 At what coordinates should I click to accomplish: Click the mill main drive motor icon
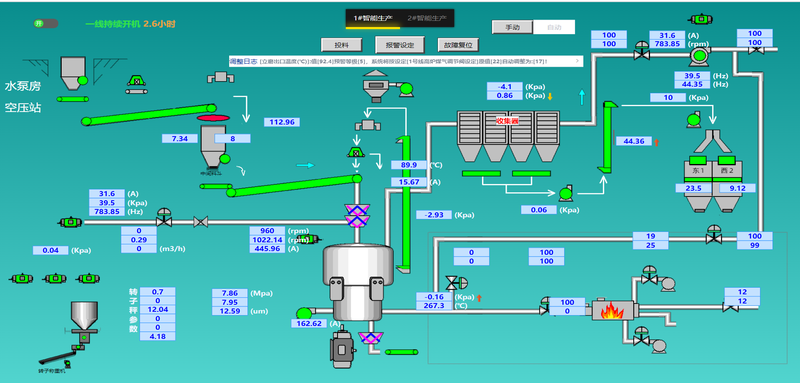click(x=345, y=349)
